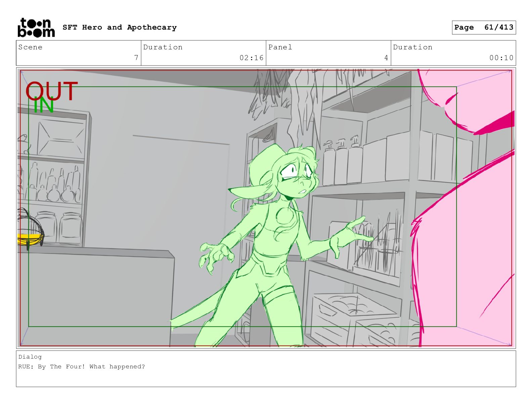
Task: Click the Dialog heading label
Action: [x=30, y=357]
